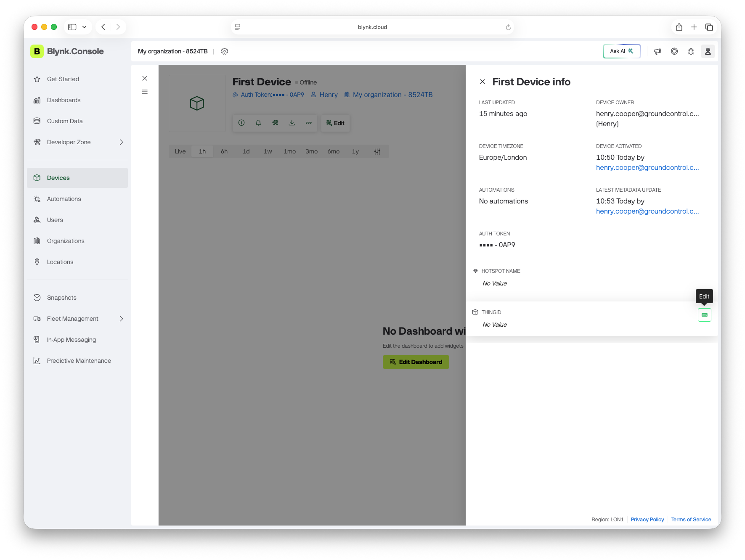
Task: Select the 1mo time range tab
Action: [x=290, y=151]
